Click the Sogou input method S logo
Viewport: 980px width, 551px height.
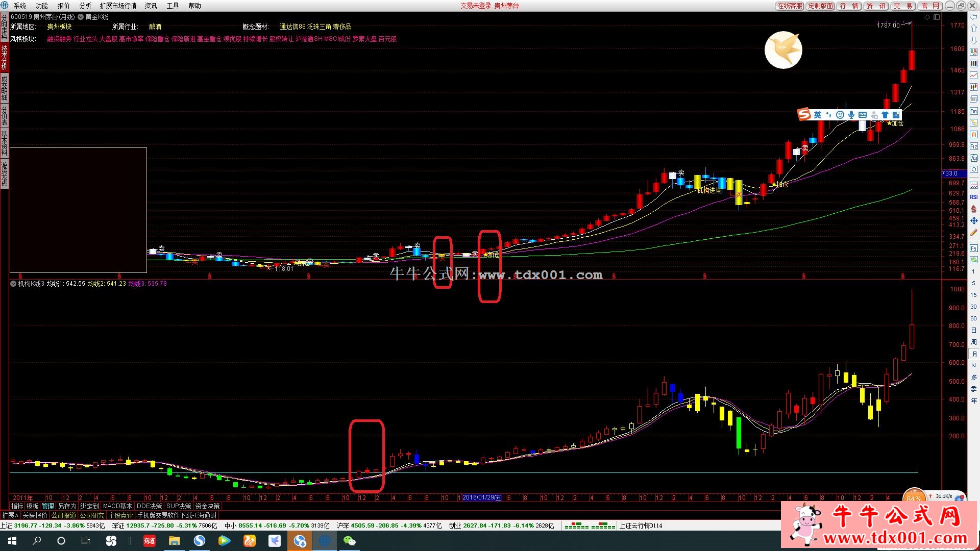pos(804,115)
